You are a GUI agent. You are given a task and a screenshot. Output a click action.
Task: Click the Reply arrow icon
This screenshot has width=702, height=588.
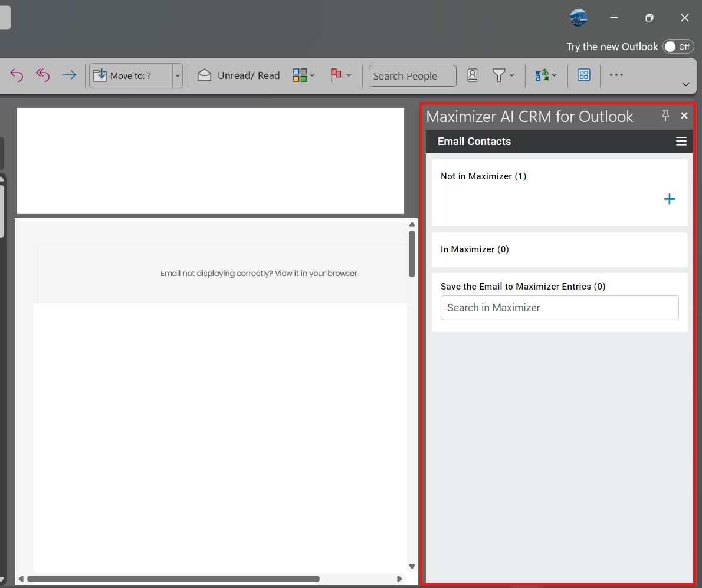17,75
